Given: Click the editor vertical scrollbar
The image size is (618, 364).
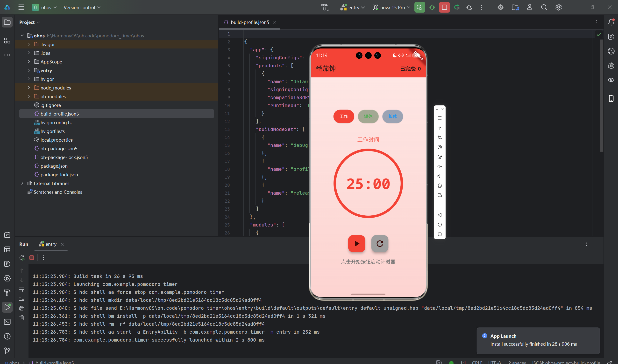Looking at the screenshot, I should [601, 96].
